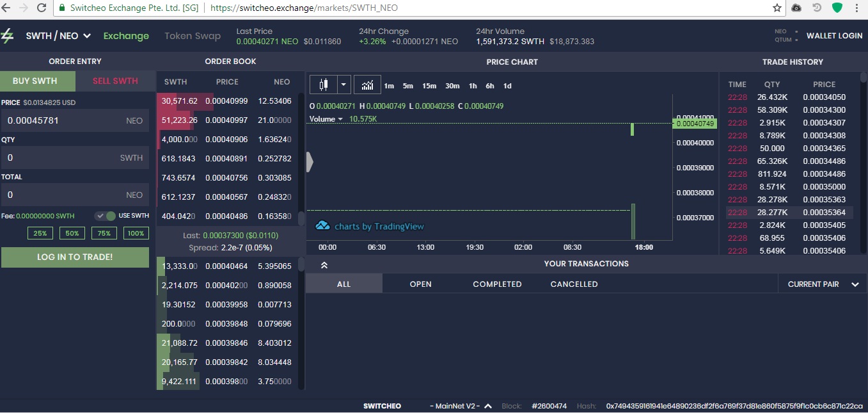Select 1h chart interval
The width and height of the screenshot is (868, 413).
point(473,86)
